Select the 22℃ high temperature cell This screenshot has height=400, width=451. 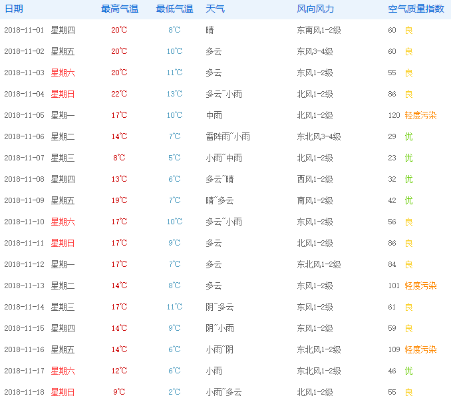coord(119,94)
